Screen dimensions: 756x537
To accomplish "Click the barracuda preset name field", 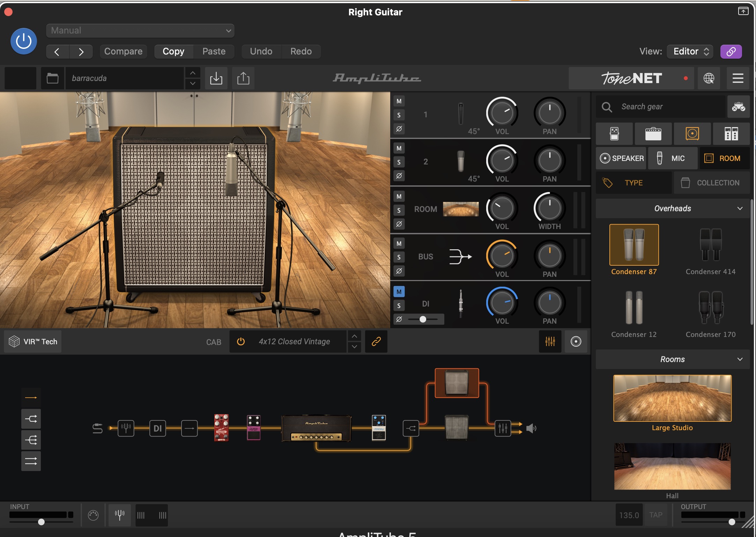I will 125,78.
